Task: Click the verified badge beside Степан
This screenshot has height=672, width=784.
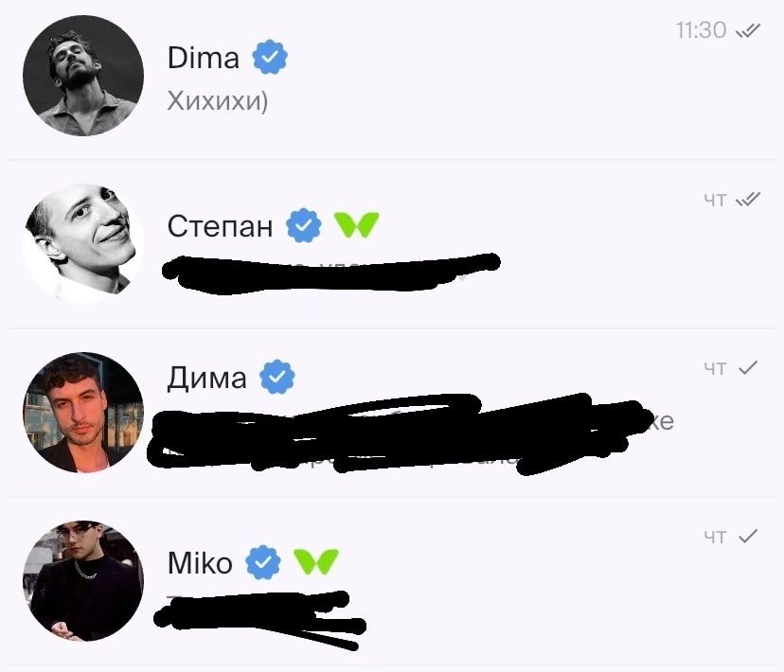Action: pyautogui.click(x=304, y=225)
